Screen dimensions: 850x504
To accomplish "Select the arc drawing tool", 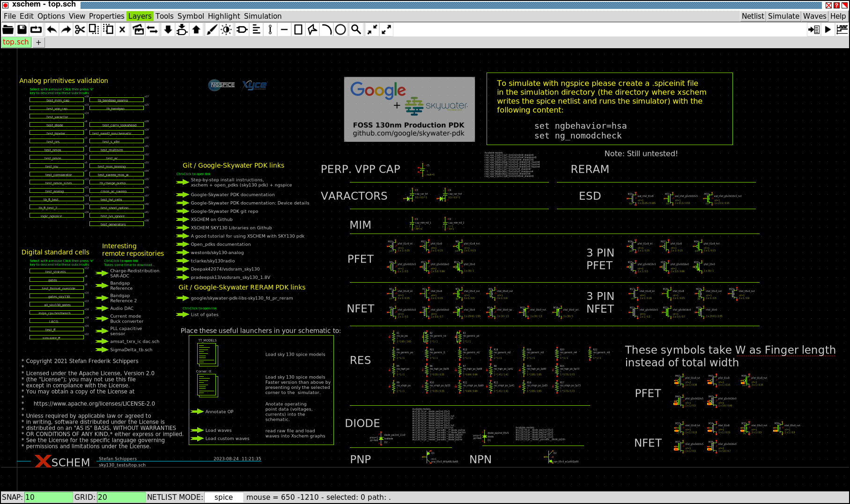I will 326,29.
